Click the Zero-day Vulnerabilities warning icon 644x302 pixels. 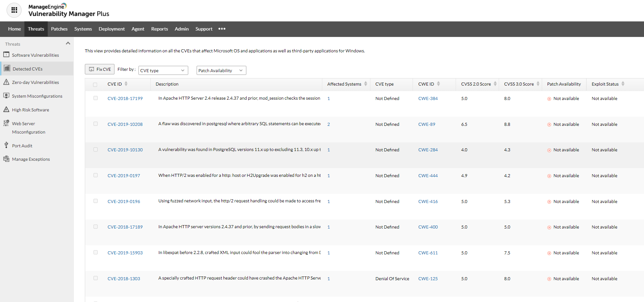(x=6, y=82)
